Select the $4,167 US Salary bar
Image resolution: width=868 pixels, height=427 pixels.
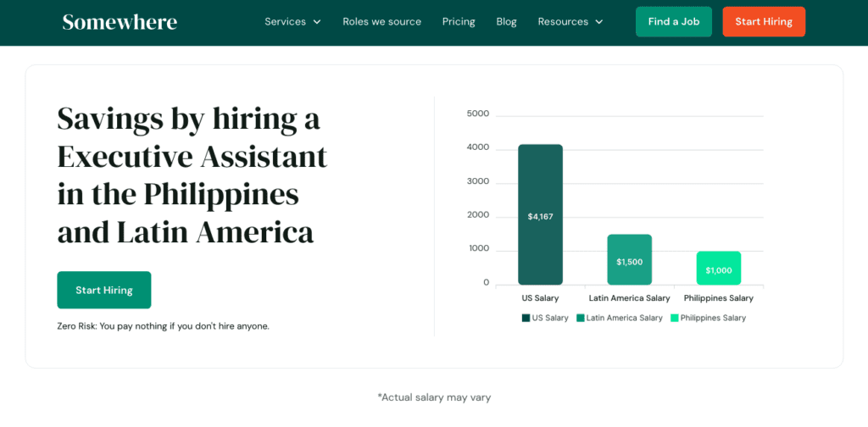[x=540, y=215]
